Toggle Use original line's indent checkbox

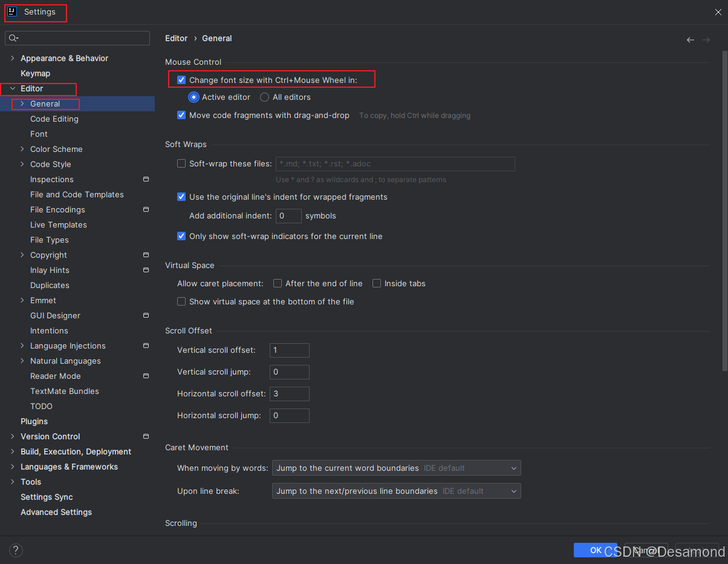tap(181, 197)
